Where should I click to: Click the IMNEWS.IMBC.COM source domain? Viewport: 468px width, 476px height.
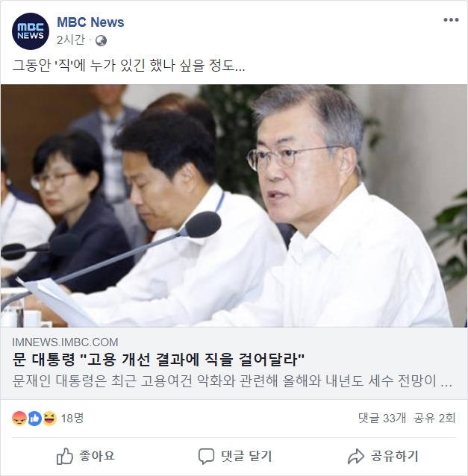[x=65, y=342]
